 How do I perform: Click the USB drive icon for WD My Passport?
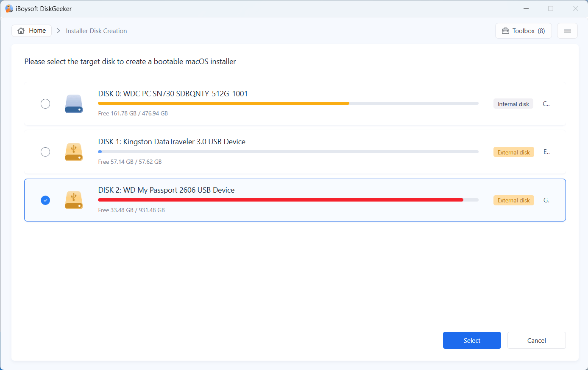click(74, 200)
